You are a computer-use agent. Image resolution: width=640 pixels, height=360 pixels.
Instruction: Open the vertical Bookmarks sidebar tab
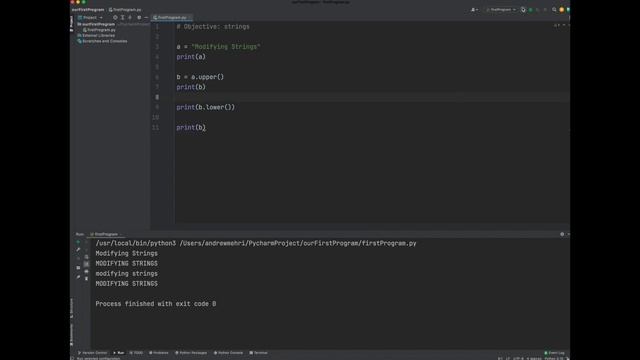(72, 334)
